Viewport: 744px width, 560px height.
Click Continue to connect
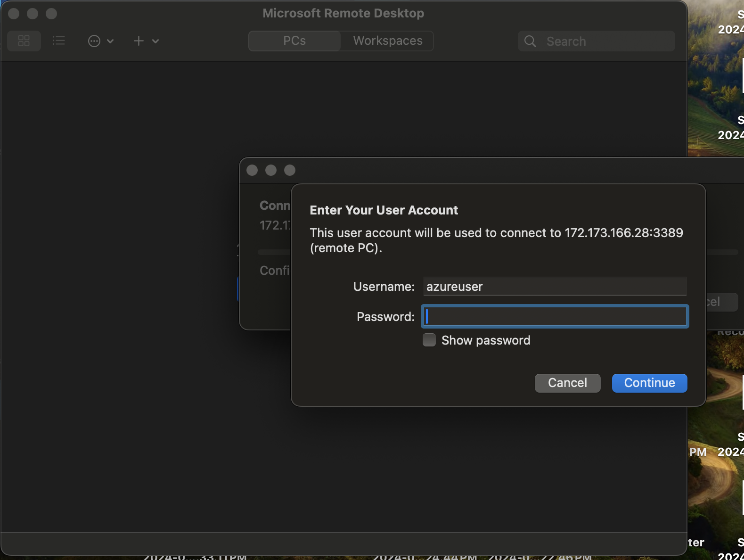[649, 383]
